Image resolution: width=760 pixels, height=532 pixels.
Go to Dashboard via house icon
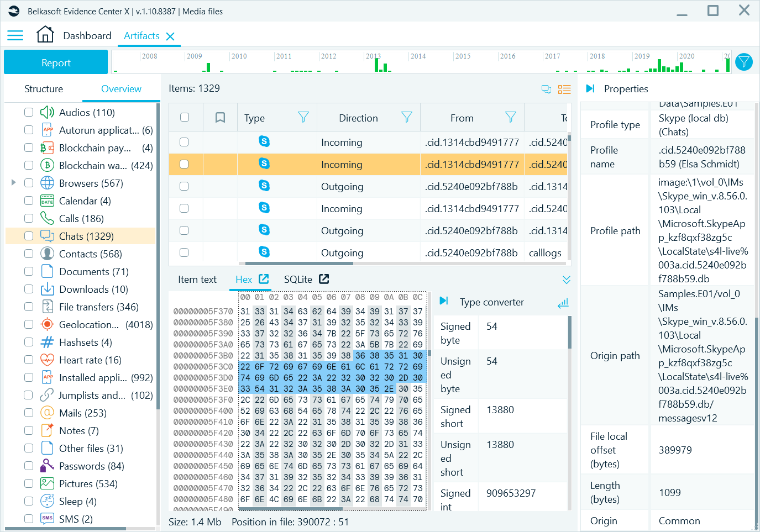point(45,35)
